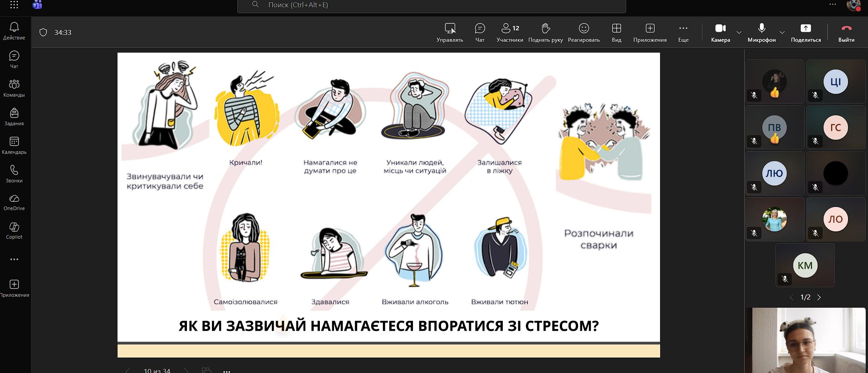Viewport: 868px width, 373px height.
Task: Open the Chat panel in meeting toolbar
Action: [x=480, y=33]
